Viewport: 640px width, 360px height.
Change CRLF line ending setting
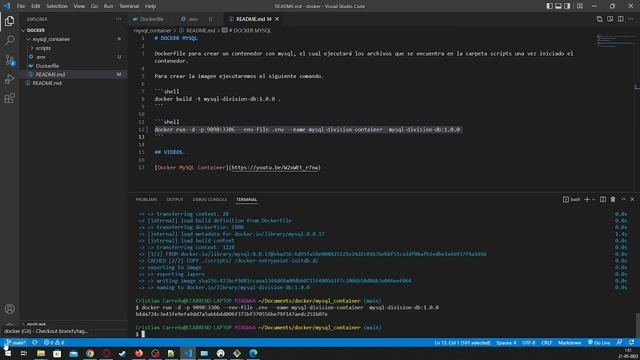[x=547, y=342]
